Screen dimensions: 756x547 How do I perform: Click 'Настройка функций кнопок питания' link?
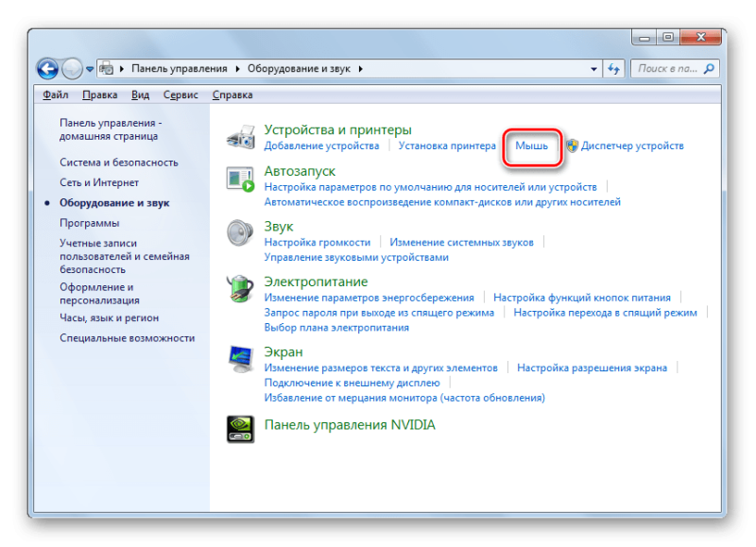[582, 298]
